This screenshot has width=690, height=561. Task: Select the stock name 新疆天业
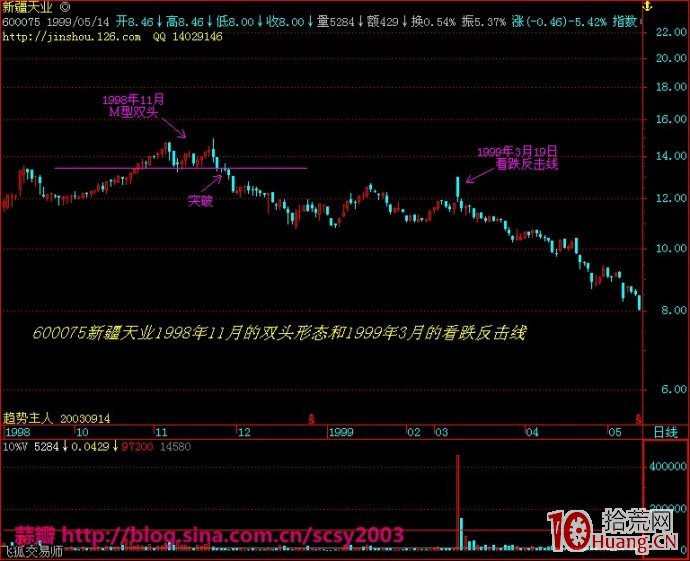tap(27, 7)
